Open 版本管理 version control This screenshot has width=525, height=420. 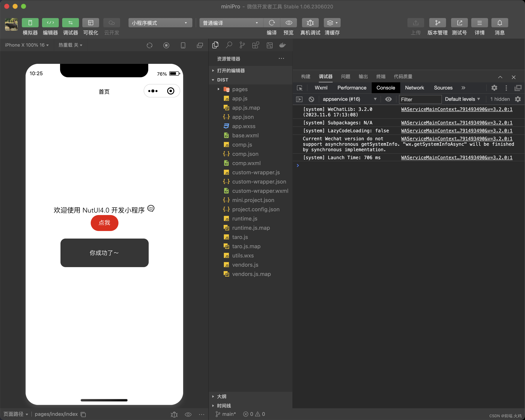coord(438,23)
